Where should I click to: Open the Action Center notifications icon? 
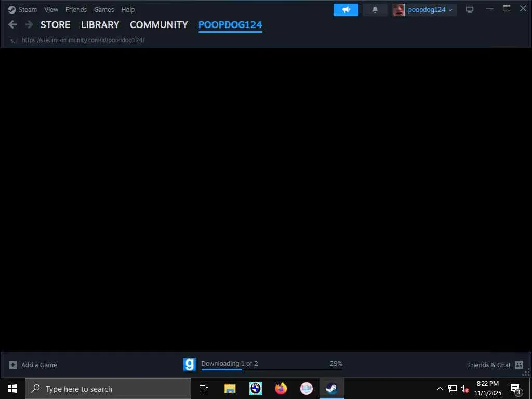tap(516, 389)
